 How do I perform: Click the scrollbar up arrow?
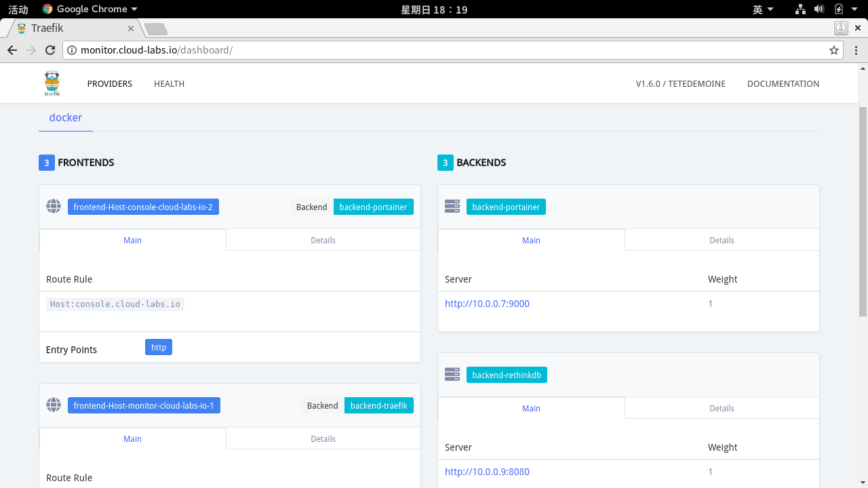(863, 68)
